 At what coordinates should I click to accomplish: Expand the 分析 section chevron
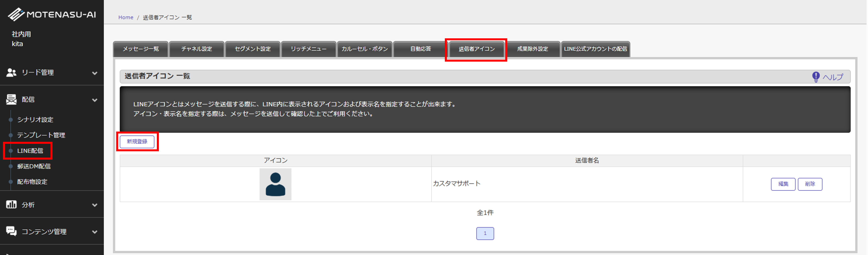click(x=95, y=205)
